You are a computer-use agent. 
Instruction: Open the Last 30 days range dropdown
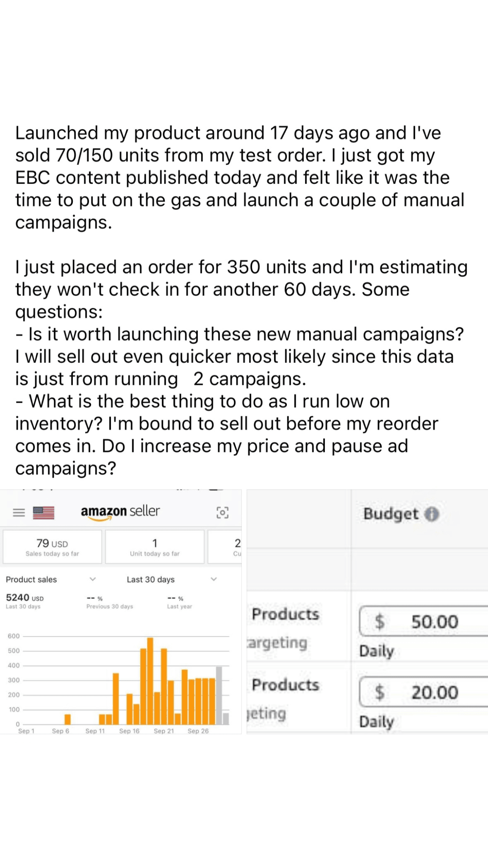pyautogui.click(x=213, y=579)
